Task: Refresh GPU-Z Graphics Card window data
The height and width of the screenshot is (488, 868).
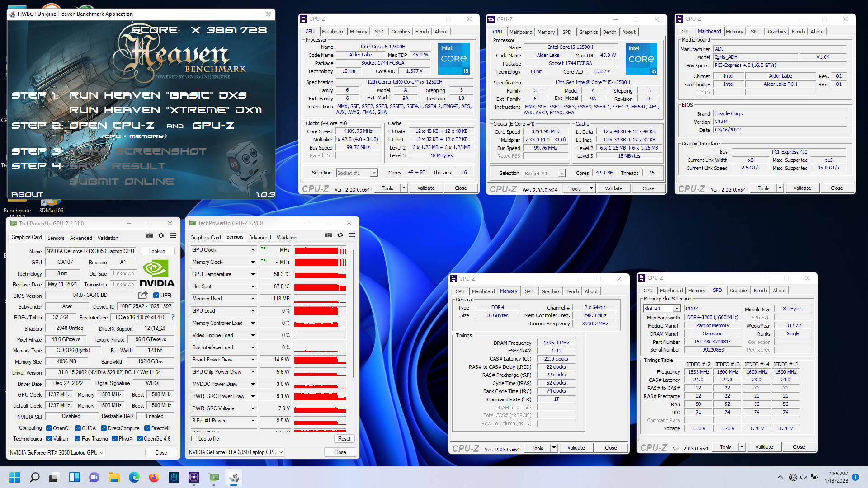Action: coord(161,235)
